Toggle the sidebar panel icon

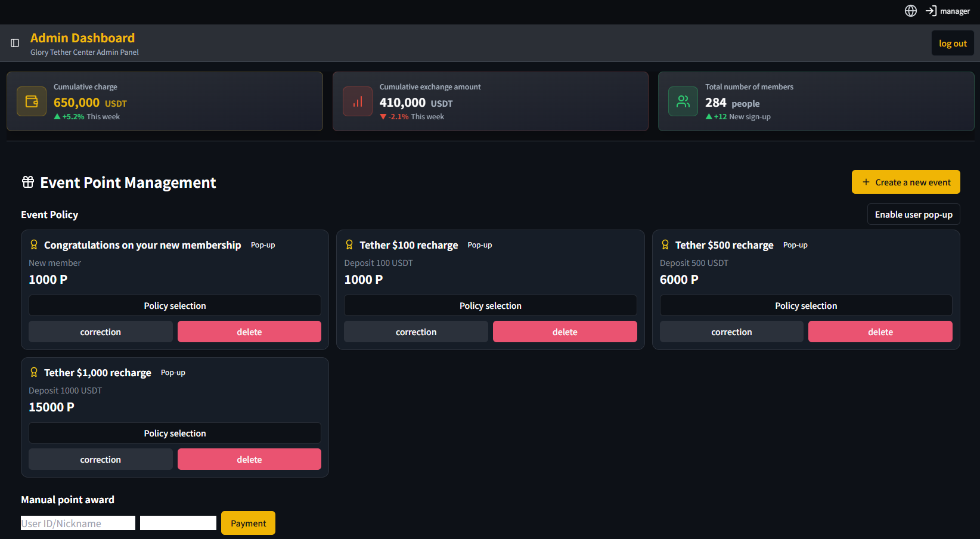[15, 43]
